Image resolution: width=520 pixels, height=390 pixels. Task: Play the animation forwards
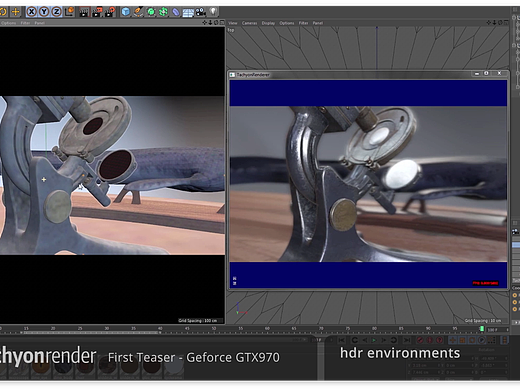[x=374, y=340]
